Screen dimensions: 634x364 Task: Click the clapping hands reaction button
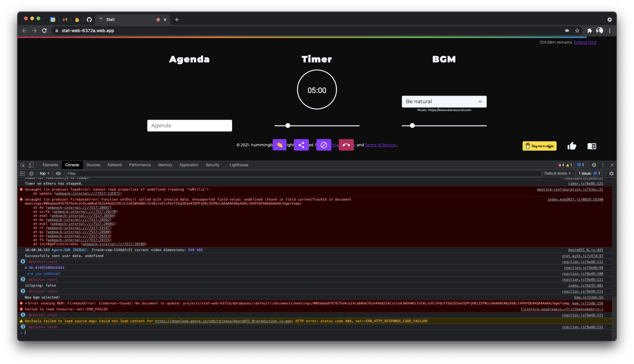point(280,145)
